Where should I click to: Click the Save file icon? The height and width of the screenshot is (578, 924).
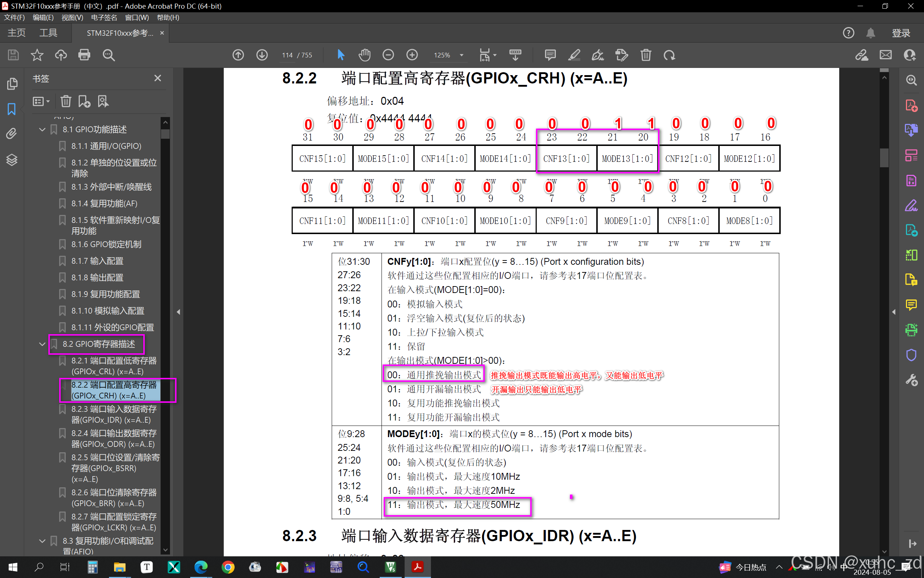tap(13, 55)
